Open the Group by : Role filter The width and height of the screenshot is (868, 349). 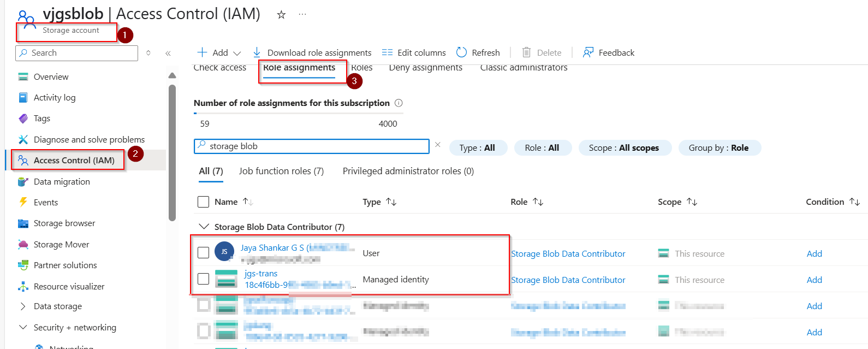pos(719,148)
